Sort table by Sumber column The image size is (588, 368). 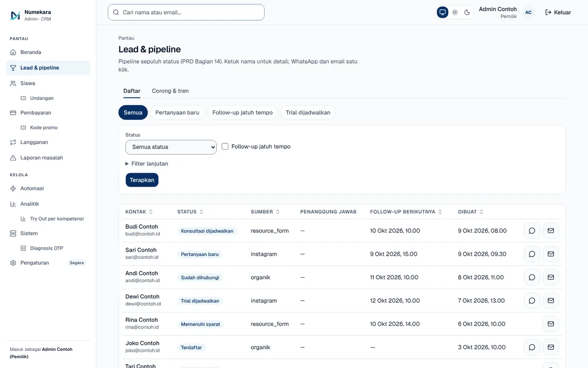coord(266,212)
